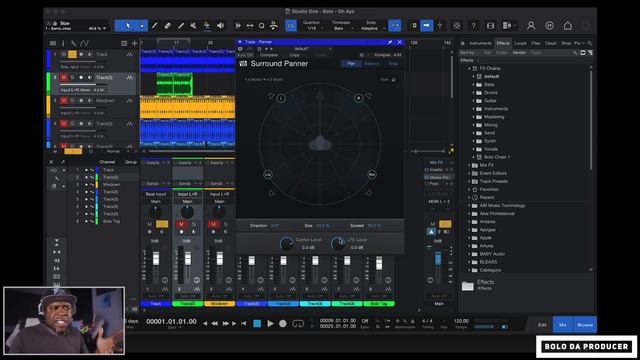The width and height of the screenshot is (640, 360).
Task: Sort the browser by Vendor
Action: point(519,53)
